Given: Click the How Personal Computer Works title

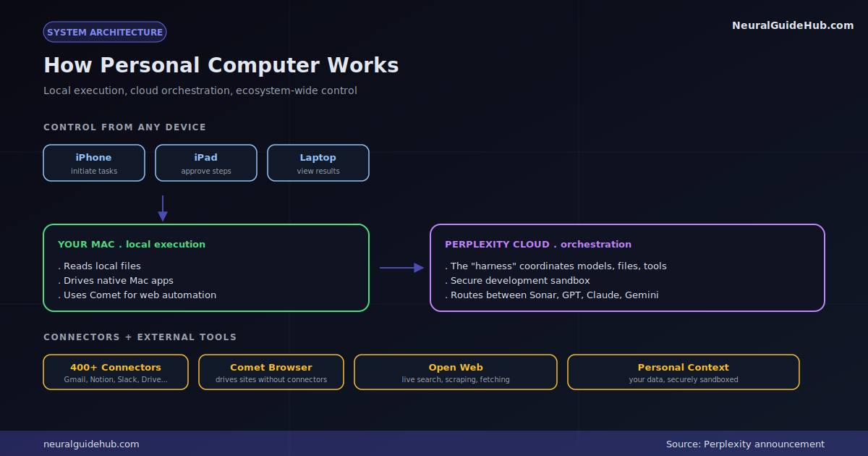Looking at the screenshot, I should (221, 65).
